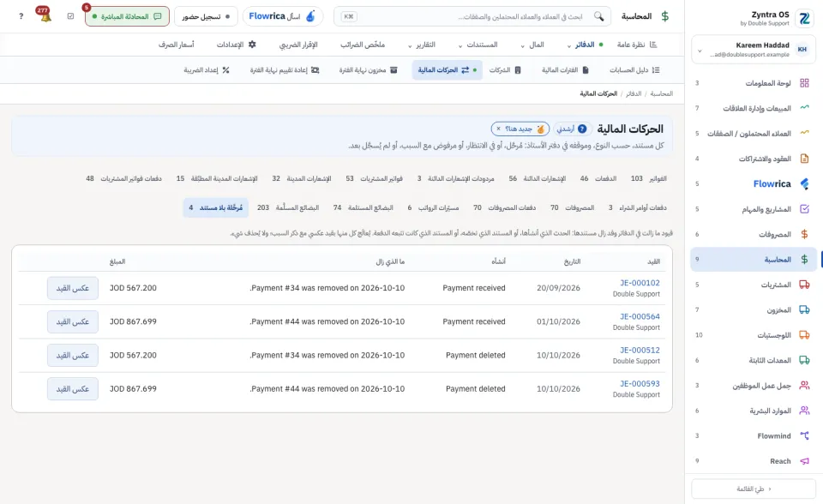Open المعدات الثابتة icon

pos(804,360)
